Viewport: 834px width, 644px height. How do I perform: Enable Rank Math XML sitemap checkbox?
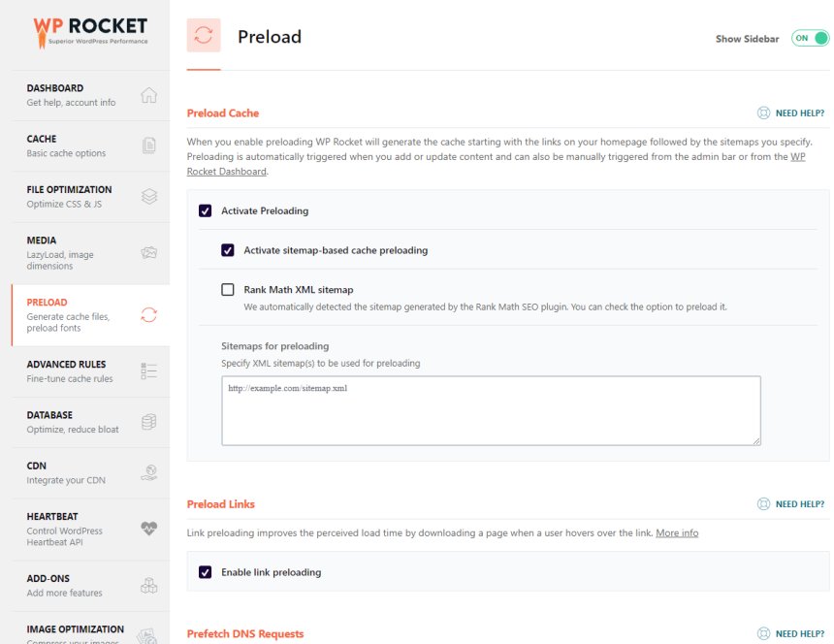[228, 289]
